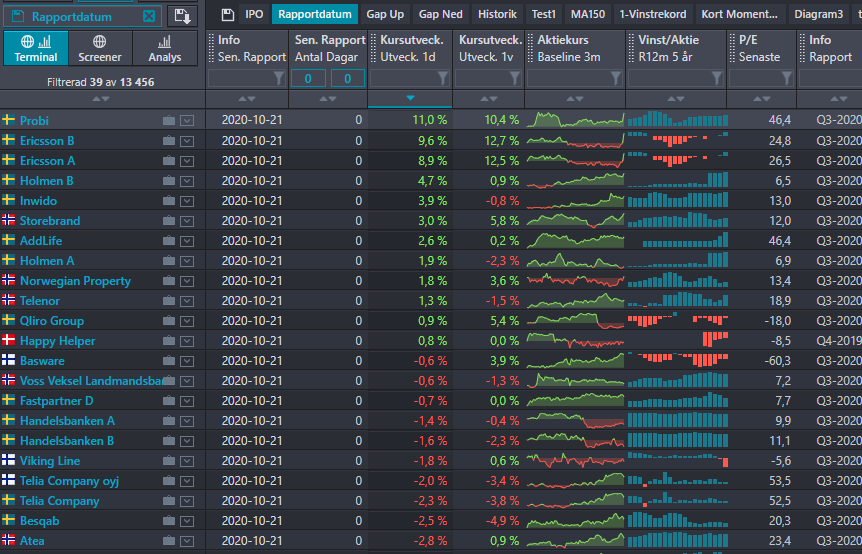Click Ericsson B earnings bar chart
The width and height of the screenshot is (862, 554).
pos(678,140)
